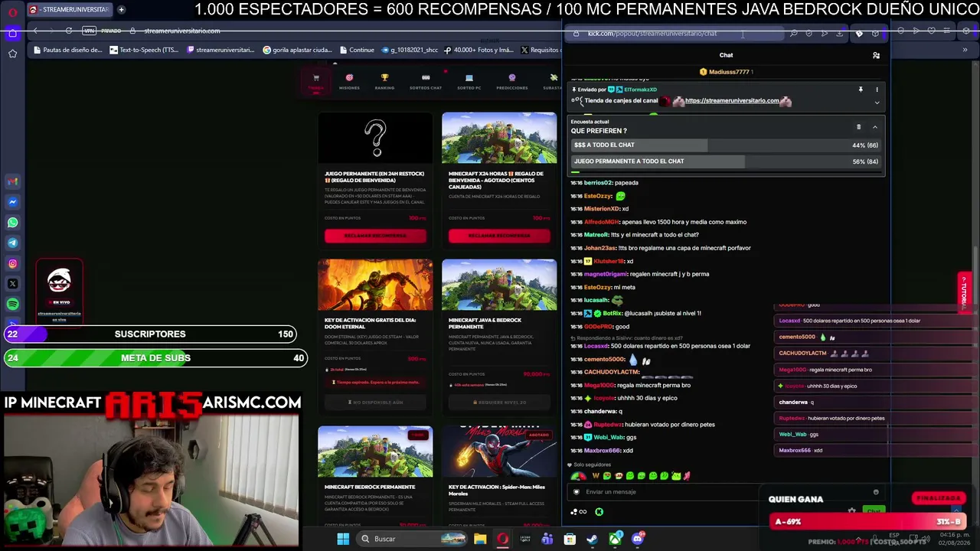
Task: Open streameruniversitario.com link in pinned message
Action: click(x=732, y=100)
